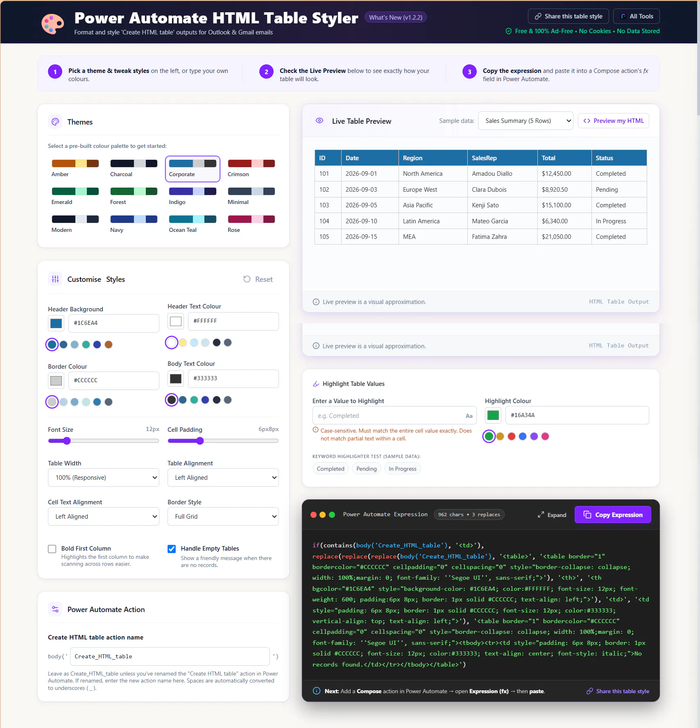Click the Highlight Colour green swatch box
The width and height of the screenshot is (700, 728).
(x=493, y=415)
